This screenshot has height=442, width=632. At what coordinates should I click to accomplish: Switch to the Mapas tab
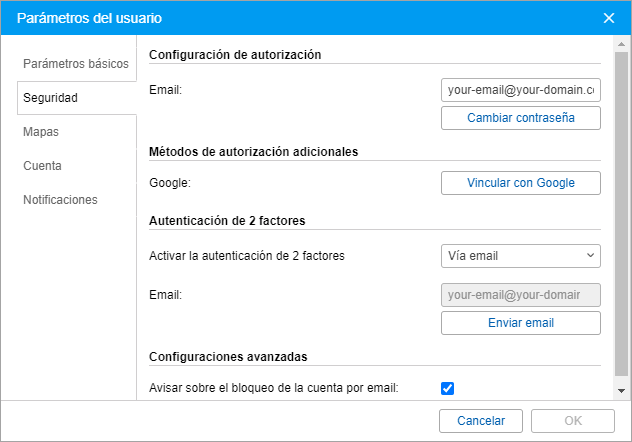[42, 131]
